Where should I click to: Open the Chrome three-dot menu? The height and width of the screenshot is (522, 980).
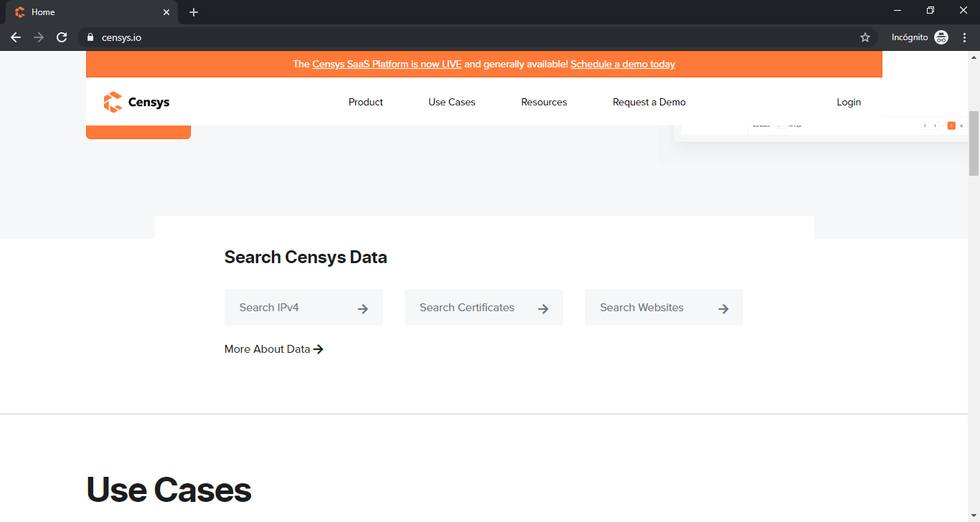(964, 37)
